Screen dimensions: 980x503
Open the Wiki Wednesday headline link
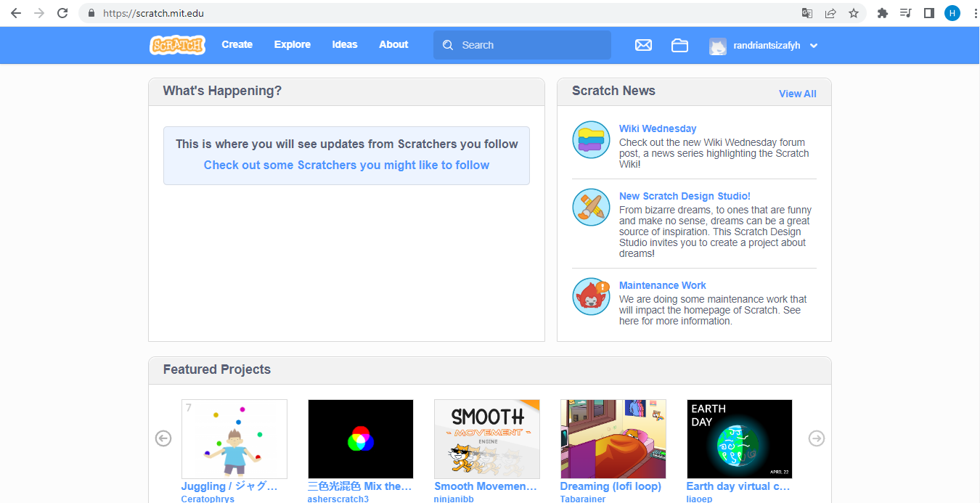[658, 128]
